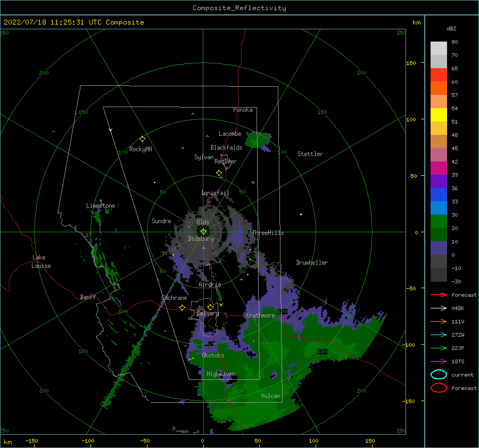Viewport: 479px width, 448px height.
Task: Pick the orange 111V arrow symbol
Action: pyautogui.click(x=439, y=321)
